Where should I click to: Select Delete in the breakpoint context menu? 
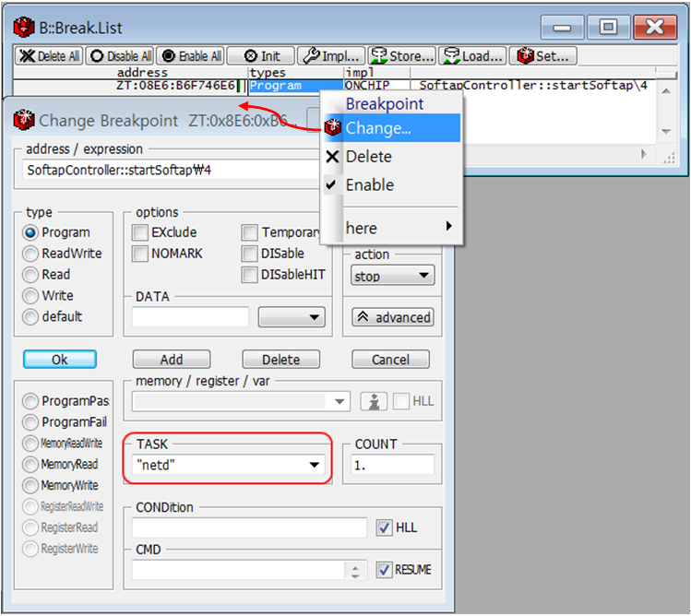(368, 157)
